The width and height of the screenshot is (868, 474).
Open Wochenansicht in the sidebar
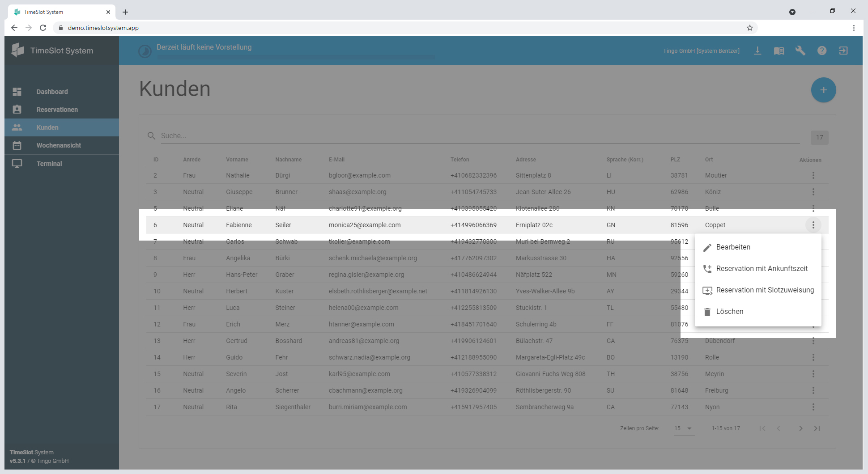(62, 145)
